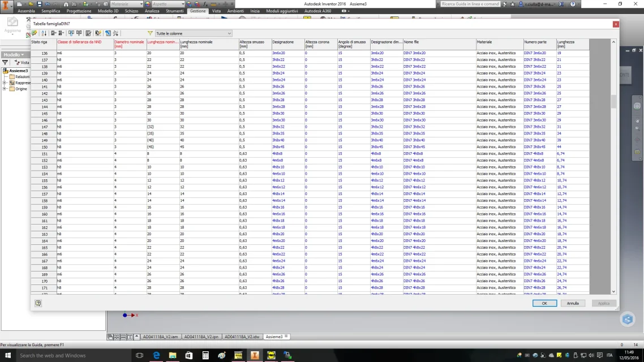Open Windows Start menu

tap(7, 355)
